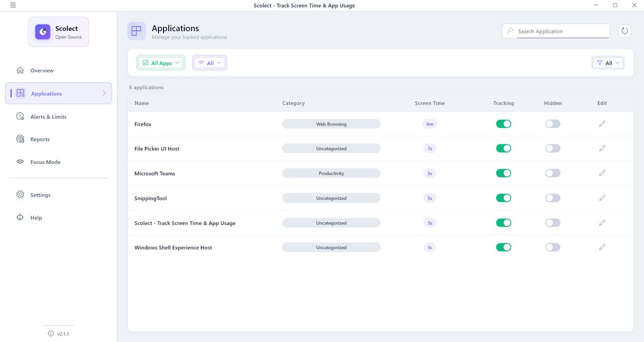
Task: Click Productivity category for Microsoft Teams
Action: coord(331,173)
